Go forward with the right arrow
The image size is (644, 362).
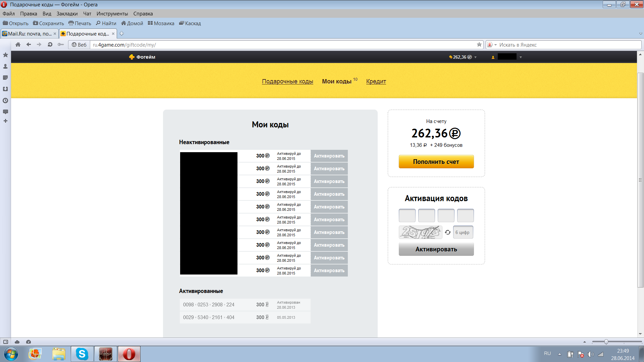pos(39,45)
